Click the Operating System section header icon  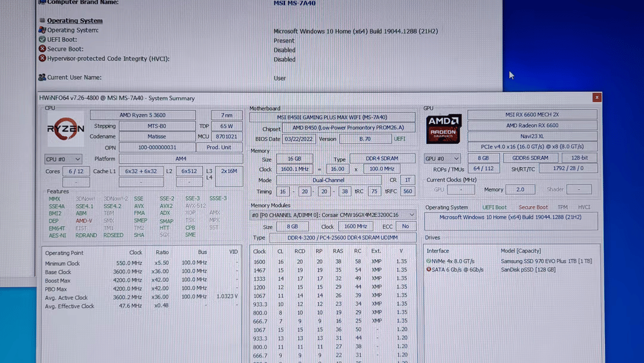click(x=42, y=20)
